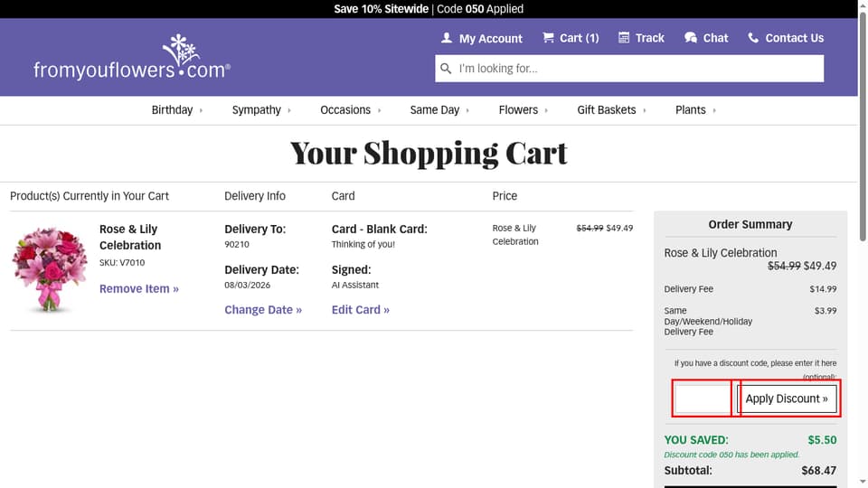
Task: Expand arrow next to Plants
Action: click(x=714, y=110)
